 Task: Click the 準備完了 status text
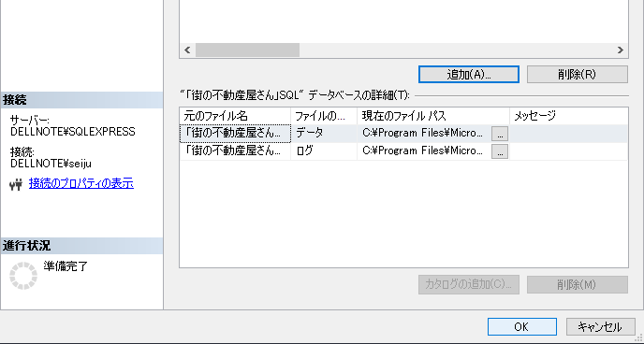(x=66, y=266)
